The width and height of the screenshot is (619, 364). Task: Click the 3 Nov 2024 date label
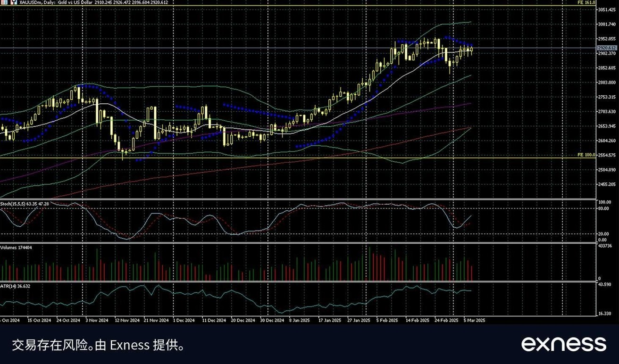pos(97,320)
